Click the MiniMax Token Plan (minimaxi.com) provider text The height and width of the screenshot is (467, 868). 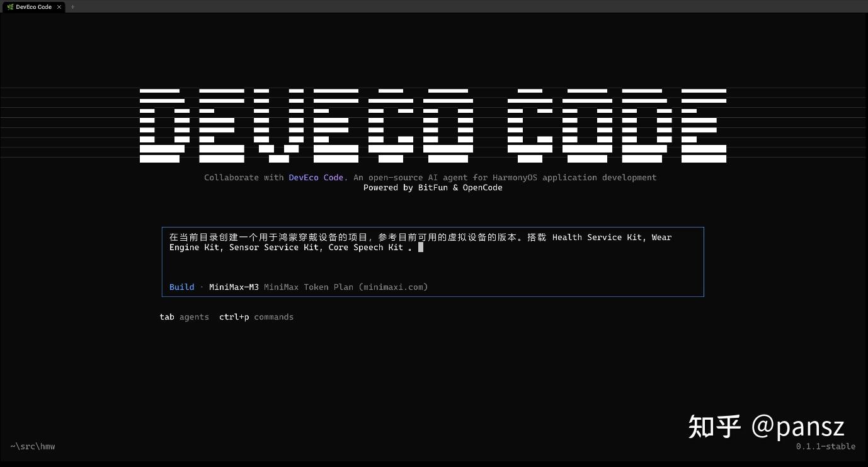pyautogui.click(x=346, y=287)
